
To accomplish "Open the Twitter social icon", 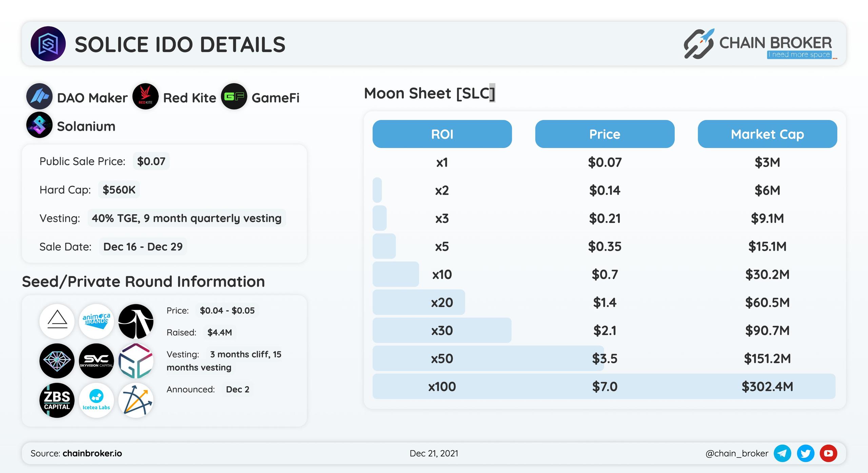I will 806,453.
